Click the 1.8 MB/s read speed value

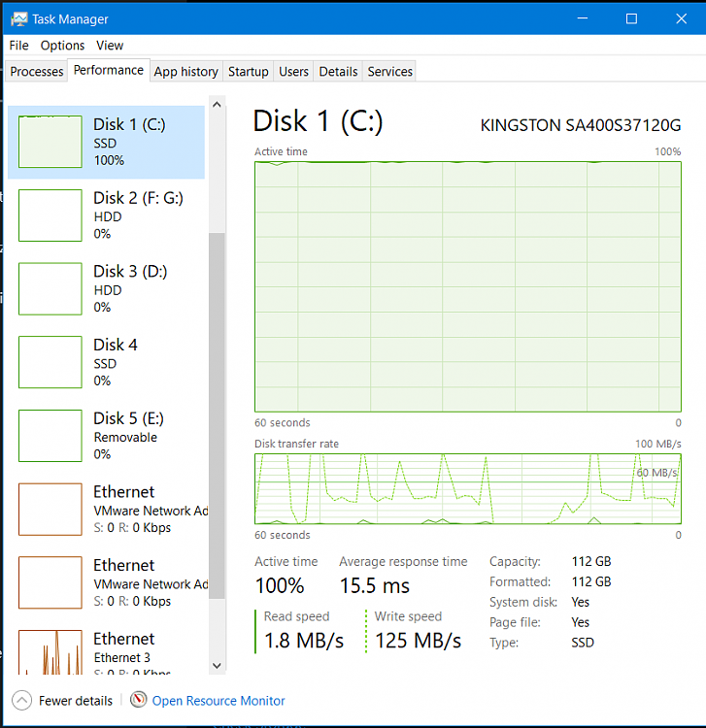pos(304,641)
